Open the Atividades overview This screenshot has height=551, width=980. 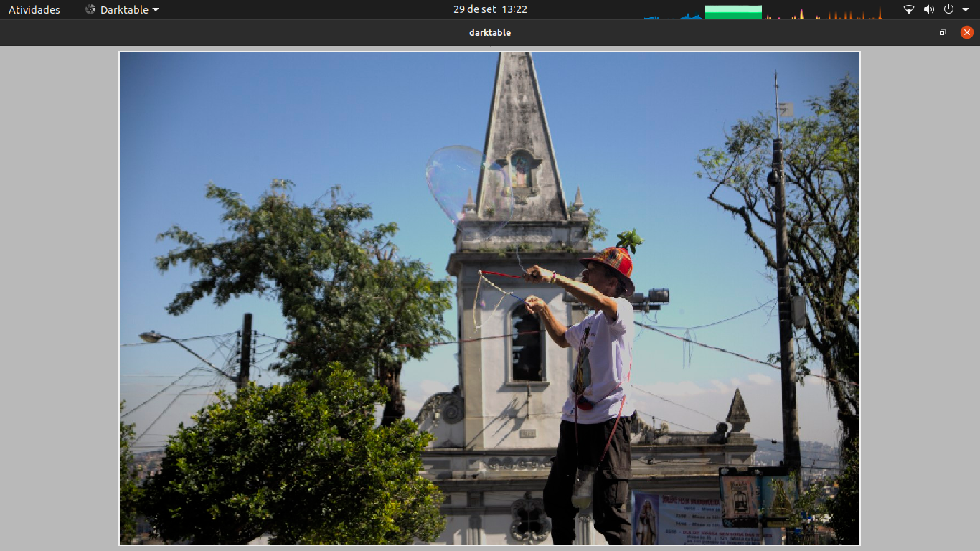click(34, 9)
